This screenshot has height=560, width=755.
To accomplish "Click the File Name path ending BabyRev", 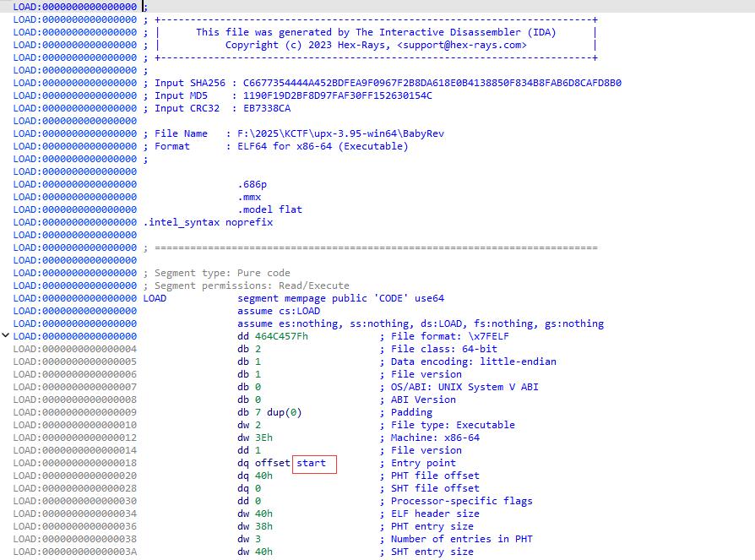I will click(x=340, y=133).
